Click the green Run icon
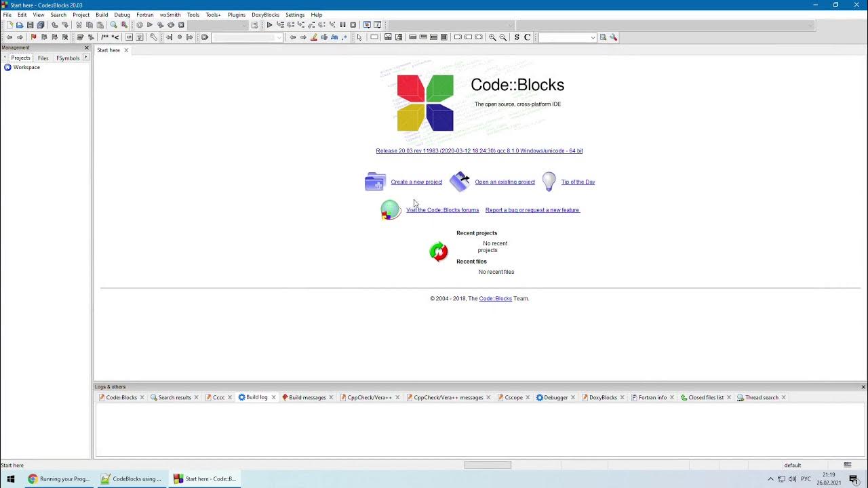Screen dimensions: 868x488 point(150,25)
